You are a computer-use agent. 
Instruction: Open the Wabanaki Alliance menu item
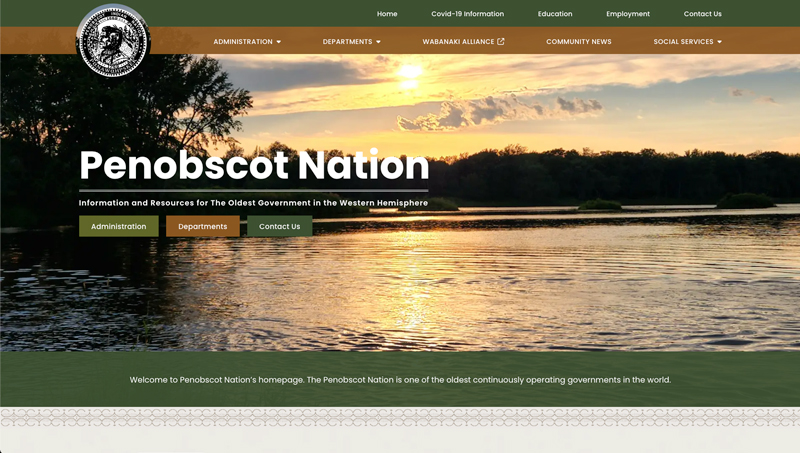coord(458,41)
